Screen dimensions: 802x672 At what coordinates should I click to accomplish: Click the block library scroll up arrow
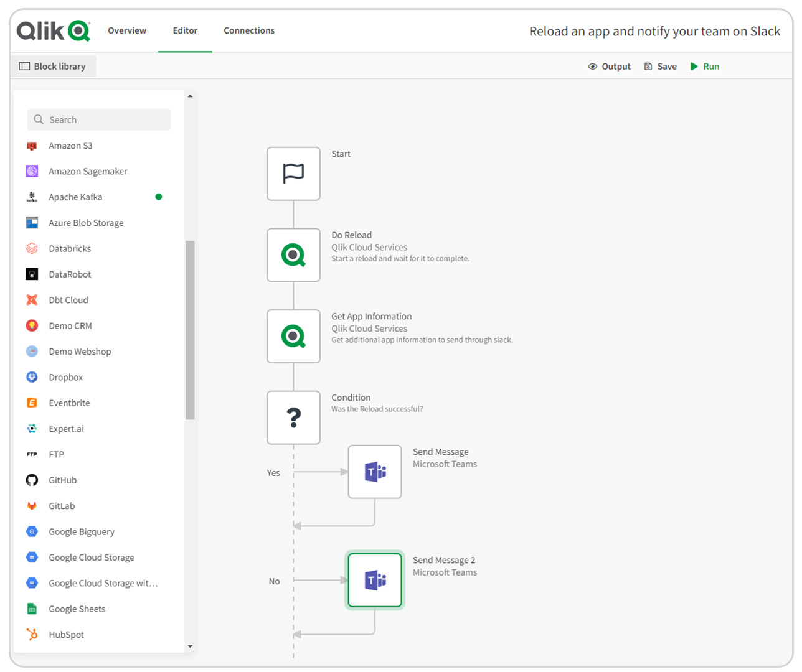[x=190, y=96]
